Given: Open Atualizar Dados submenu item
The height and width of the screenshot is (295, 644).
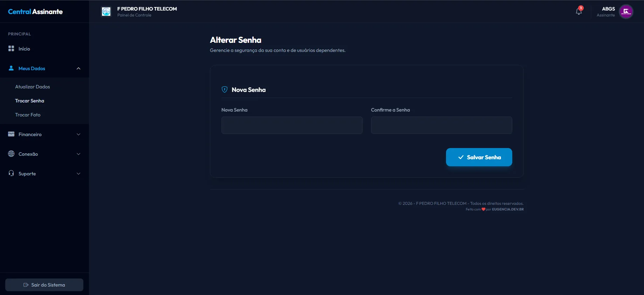Looking at the screenshot, I should [33, 87].
